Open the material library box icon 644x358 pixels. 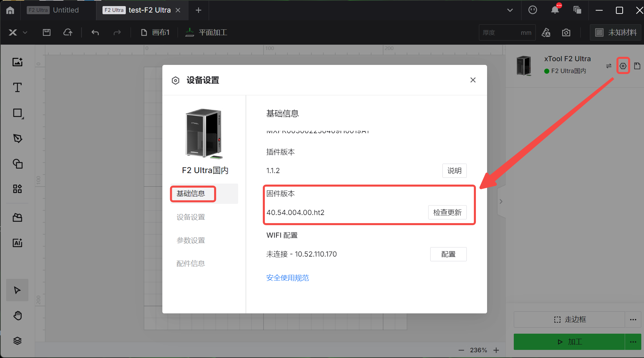pos(18,218)
